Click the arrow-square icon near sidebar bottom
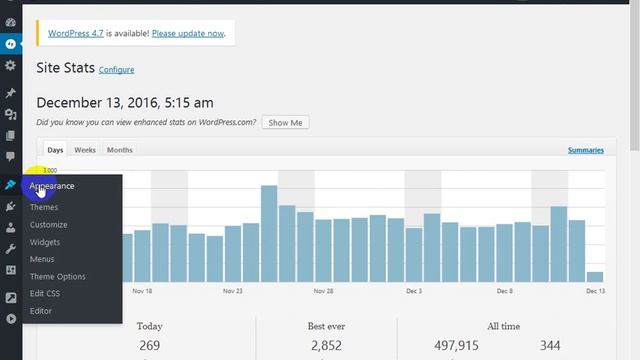Viewport: 640px width, 360px height. coord(11,298)
